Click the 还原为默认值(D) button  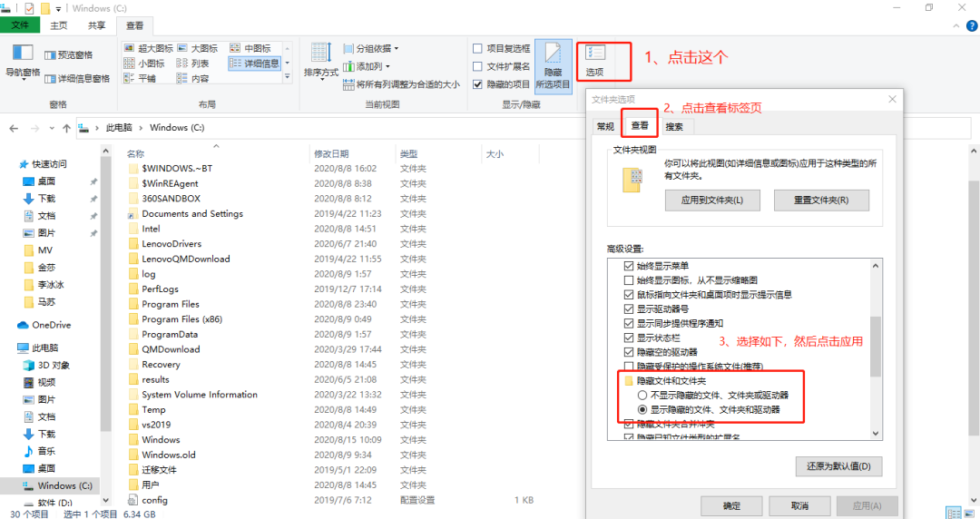pos(838,466)
